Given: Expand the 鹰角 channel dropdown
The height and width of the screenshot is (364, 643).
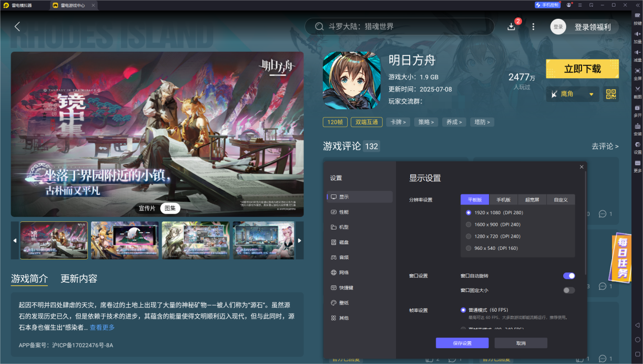Looking at the screenshot, I should click(x=572, y=94).
